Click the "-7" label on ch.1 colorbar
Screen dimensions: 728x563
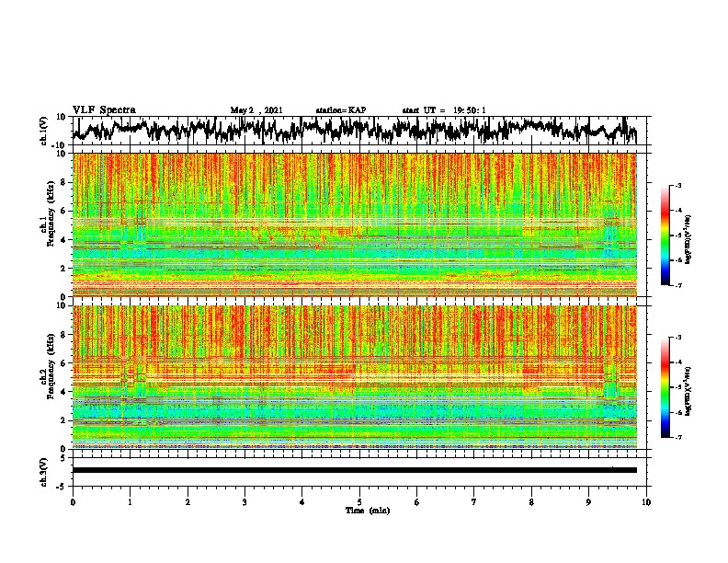coord(677,285)
